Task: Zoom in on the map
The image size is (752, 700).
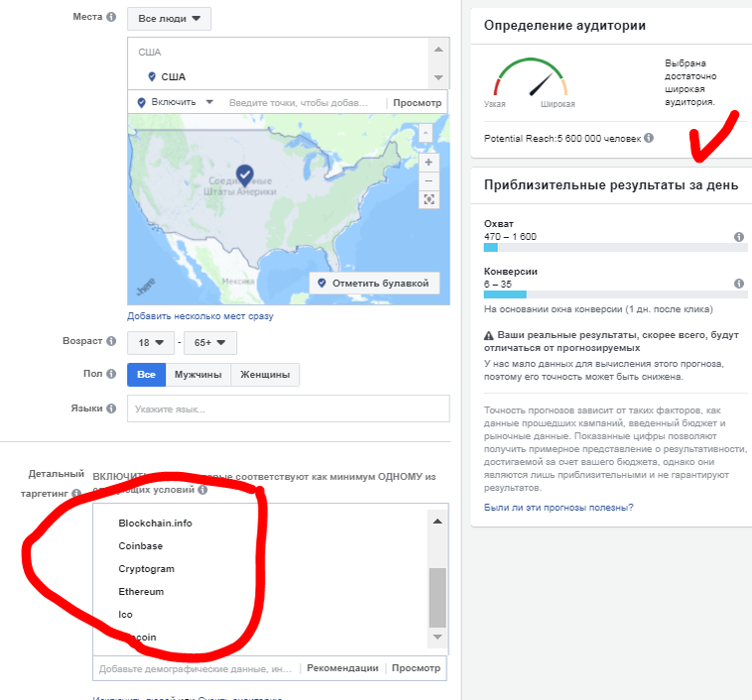Action: click(x=429, y=163)
